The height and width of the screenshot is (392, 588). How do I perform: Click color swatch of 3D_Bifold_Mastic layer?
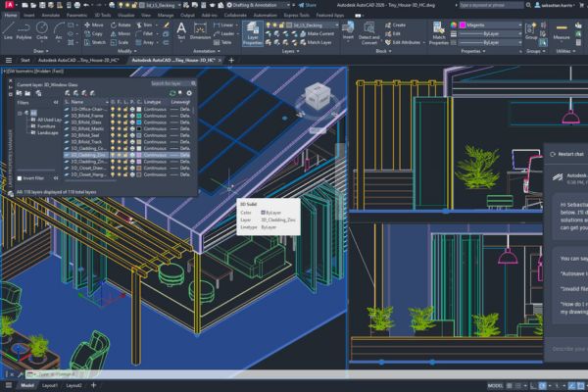(139, 128)
